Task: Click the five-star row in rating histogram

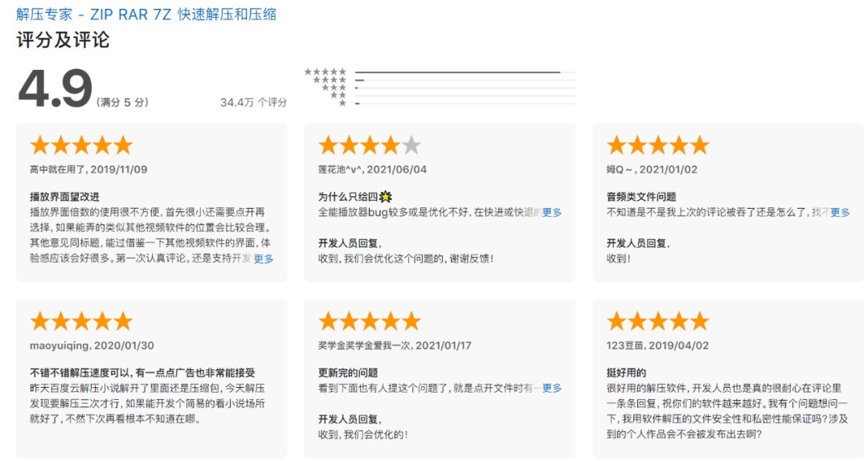Action: [325, 71]
